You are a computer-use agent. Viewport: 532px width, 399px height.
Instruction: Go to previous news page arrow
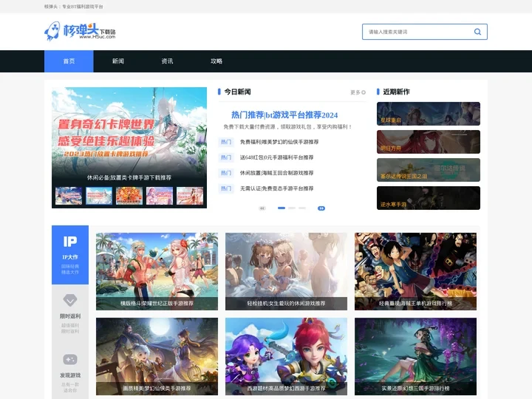[x=262, y=208]
